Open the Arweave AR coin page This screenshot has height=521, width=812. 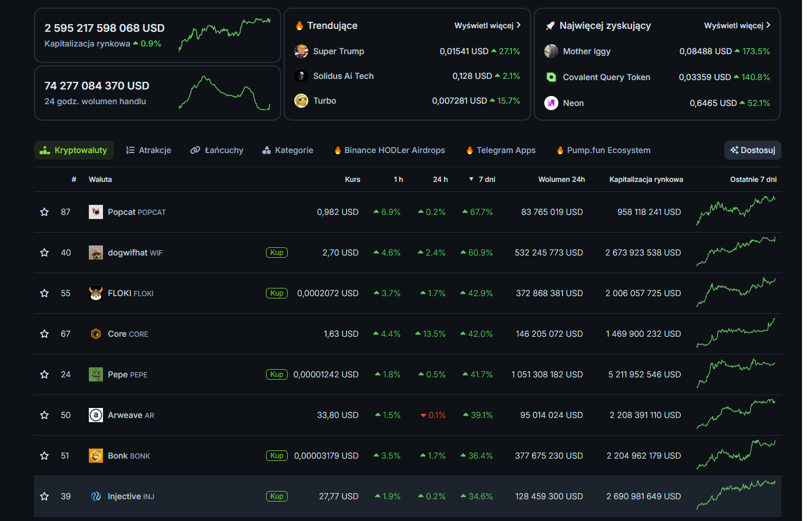click(x=131, y=415)
